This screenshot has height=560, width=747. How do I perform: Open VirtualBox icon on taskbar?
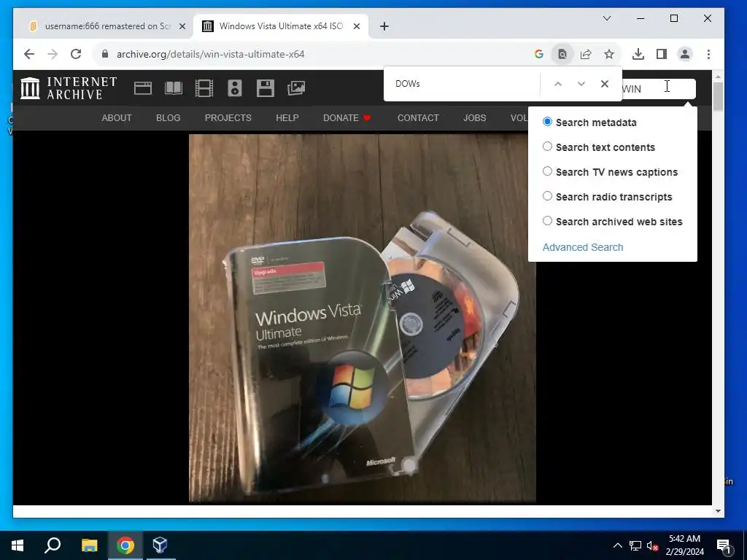[x=160, y=545]
